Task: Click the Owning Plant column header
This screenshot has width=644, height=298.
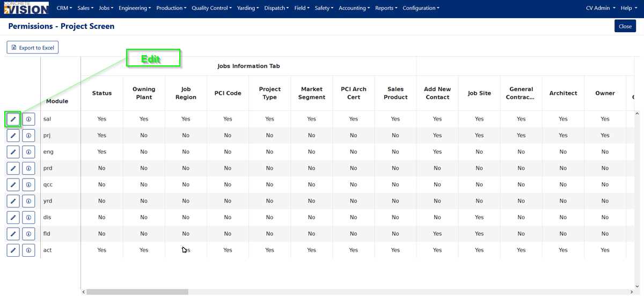Action: [x=144, y=93]
